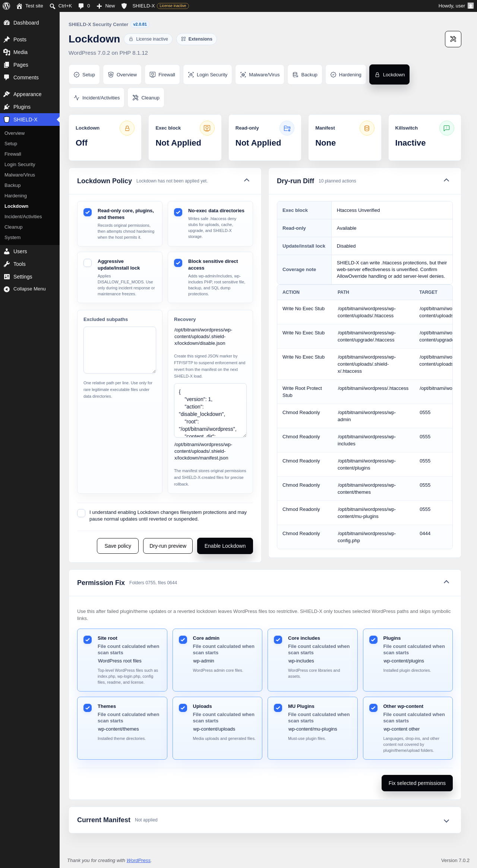Expand the Current Manifest panel
This screenshot has height=868, width=477.
[x=446, y=821]
